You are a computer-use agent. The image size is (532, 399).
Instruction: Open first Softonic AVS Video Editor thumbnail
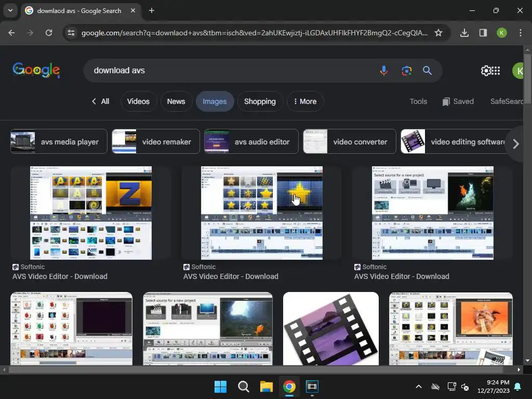tap(91, 212)
